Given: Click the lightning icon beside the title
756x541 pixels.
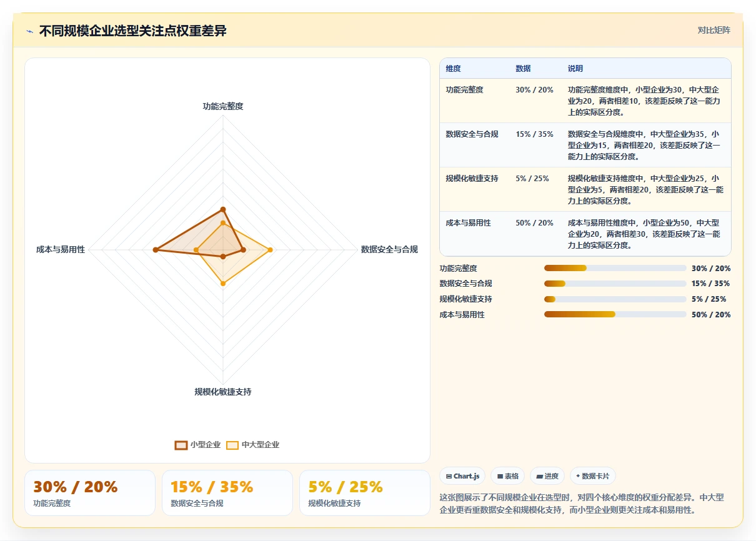Looking at the screenshot, I should tap(29, 31).
